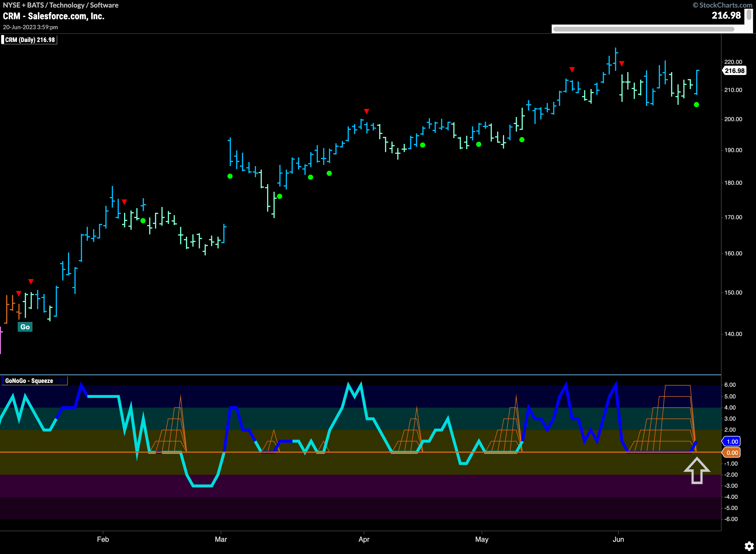
Task: Click the red triangle above the early April peak
Action: pos(367,111)
